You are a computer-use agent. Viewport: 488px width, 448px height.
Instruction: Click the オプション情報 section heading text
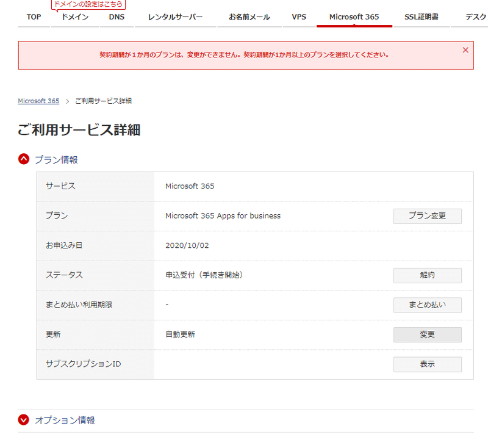65,421
